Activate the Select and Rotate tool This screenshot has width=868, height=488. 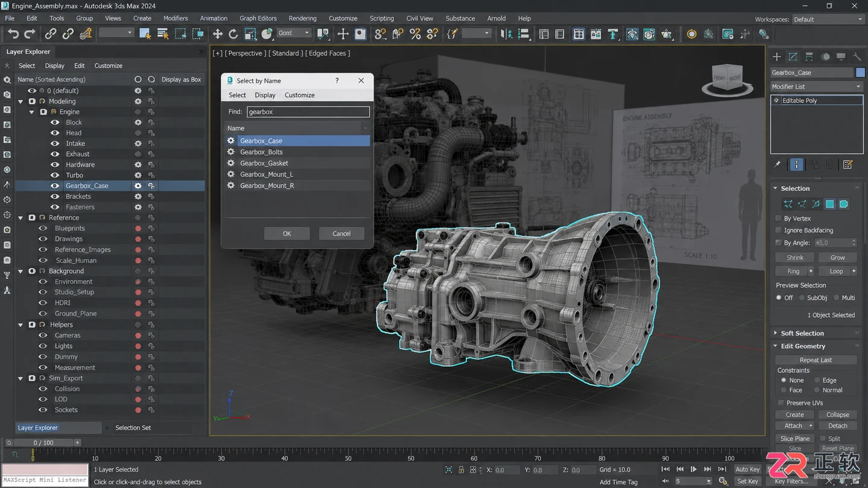[x=233, y=34]
